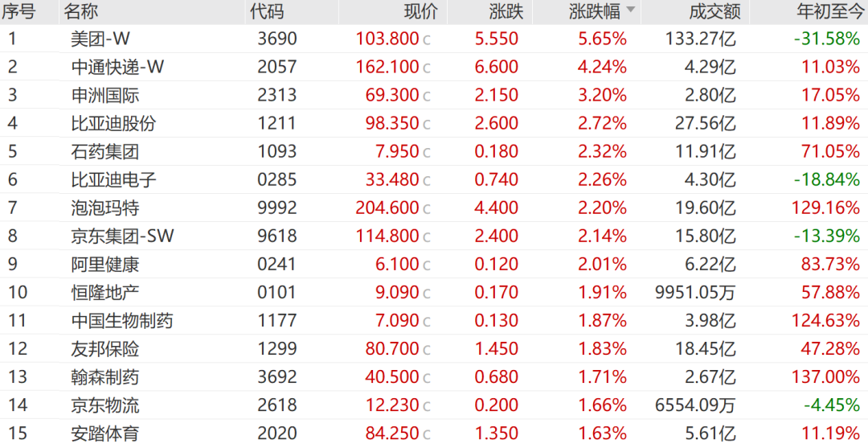
Task: Click the 'c' marker beside price 84.250
Action: (x=427, y=434)
